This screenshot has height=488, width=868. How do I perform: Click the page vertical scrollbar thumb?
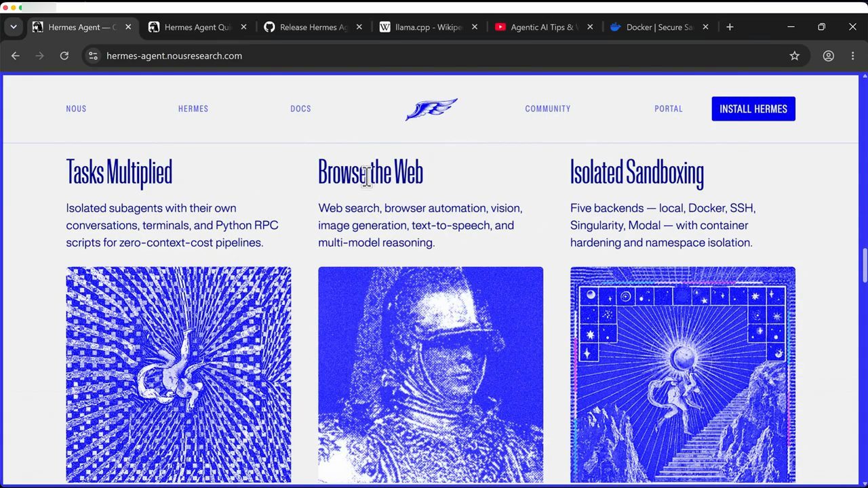pos(865,266)
